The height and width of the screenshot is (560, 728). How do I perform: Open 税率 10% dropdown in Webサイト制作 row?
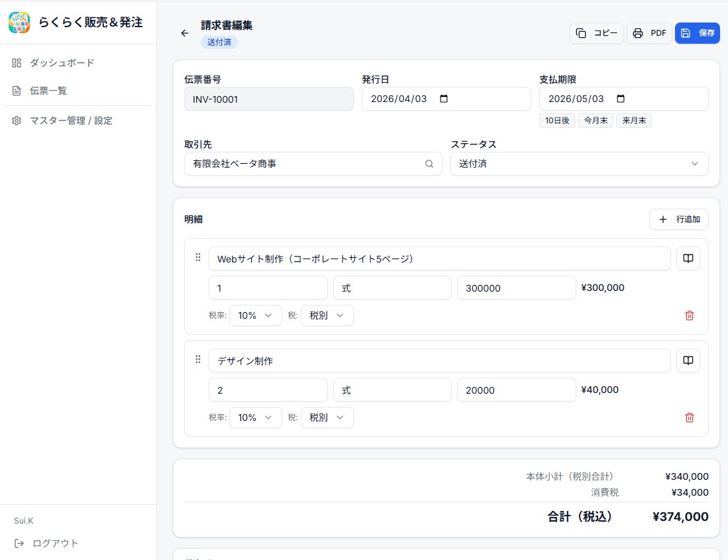tap(255, 315)
